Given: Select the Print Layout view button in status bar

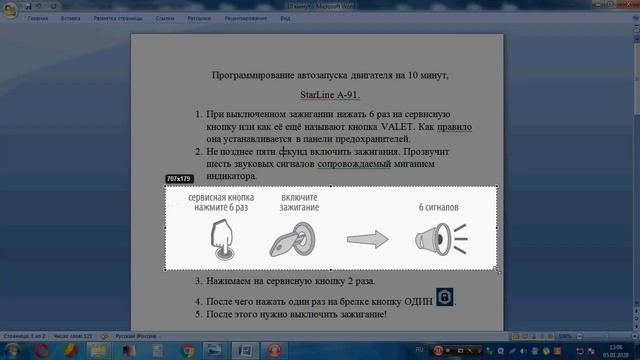Looking at the screenshot, I should coord(516,336).
